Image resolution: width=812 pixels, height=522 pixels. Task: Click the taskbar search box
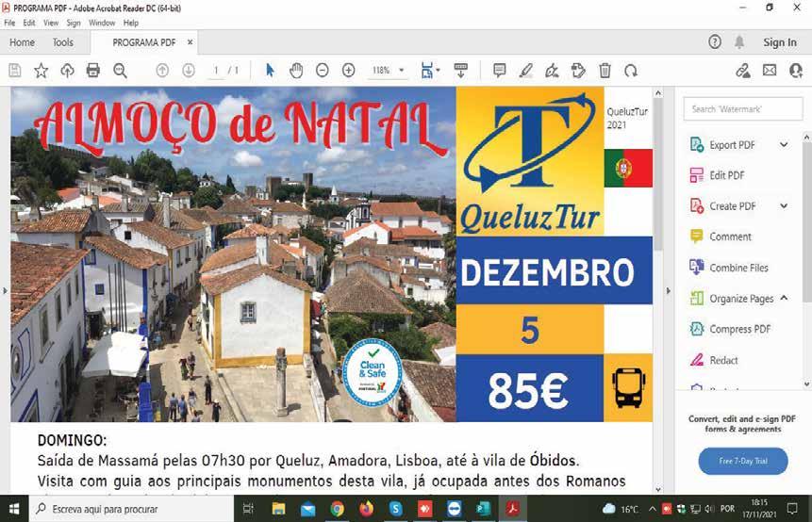click(x=131, y=509)
